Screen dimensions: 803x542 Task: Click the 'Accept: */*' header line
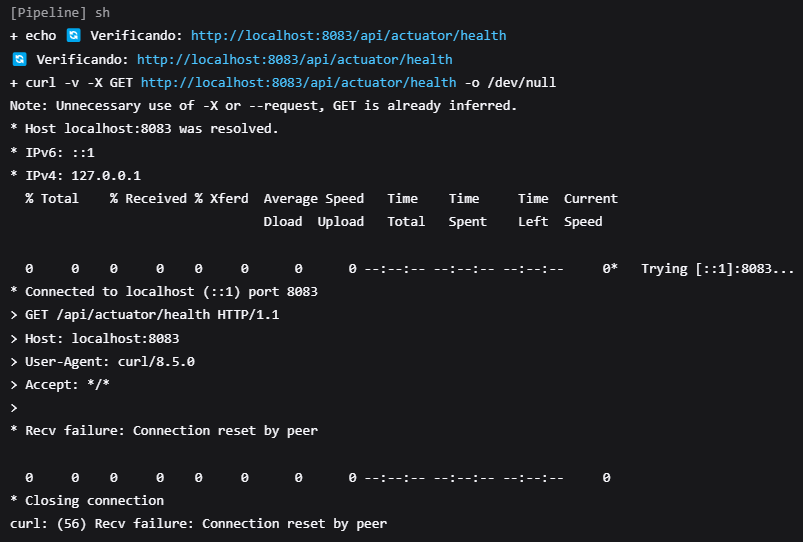click(60, 384)
